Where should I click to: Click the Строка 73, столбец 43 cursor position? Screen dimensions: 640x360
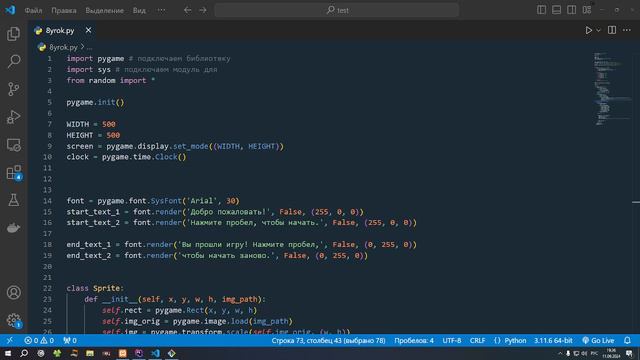[x=329, y=340]
